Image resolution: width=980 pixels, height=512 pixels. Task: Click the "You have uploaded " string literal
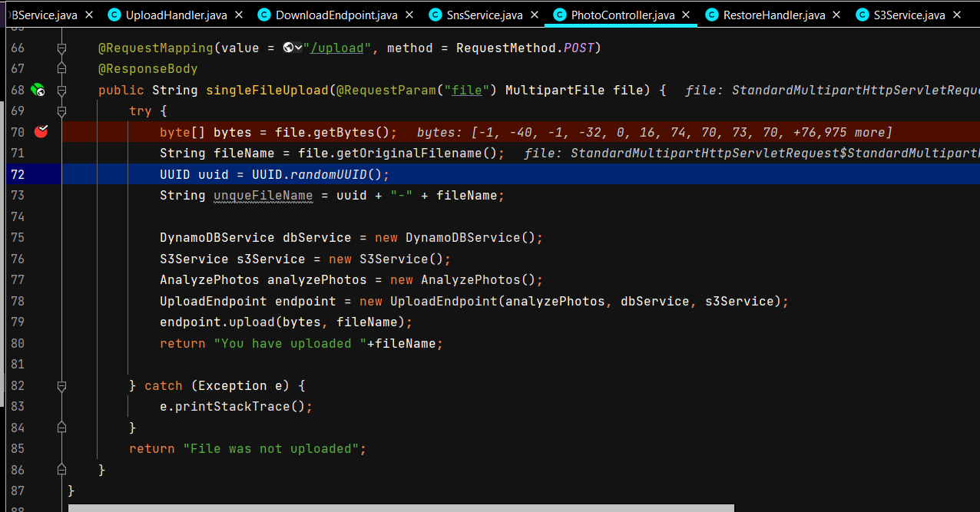290,343
